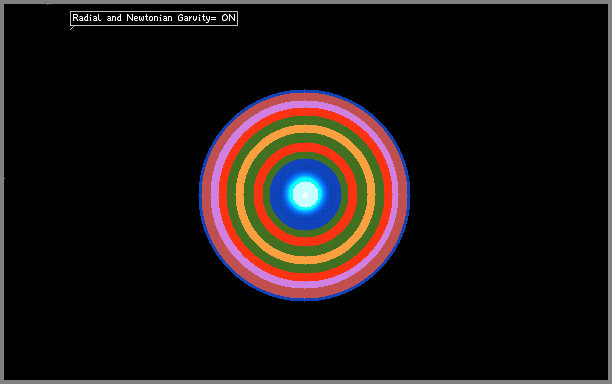This screenshot has height=384, width=612.
Task: Select the violet pink ring
Action: [x=305, y=105]
